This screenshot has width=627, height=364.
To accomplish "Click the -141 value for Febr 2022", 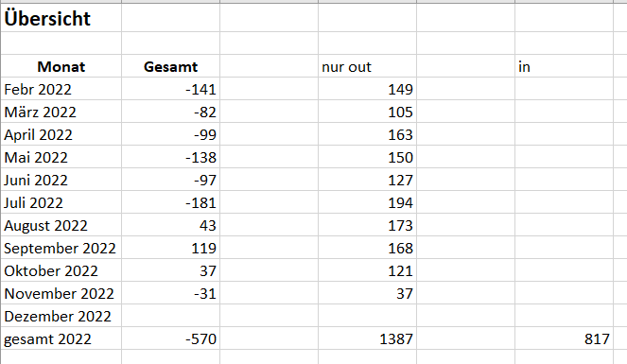I will [171, 89].
